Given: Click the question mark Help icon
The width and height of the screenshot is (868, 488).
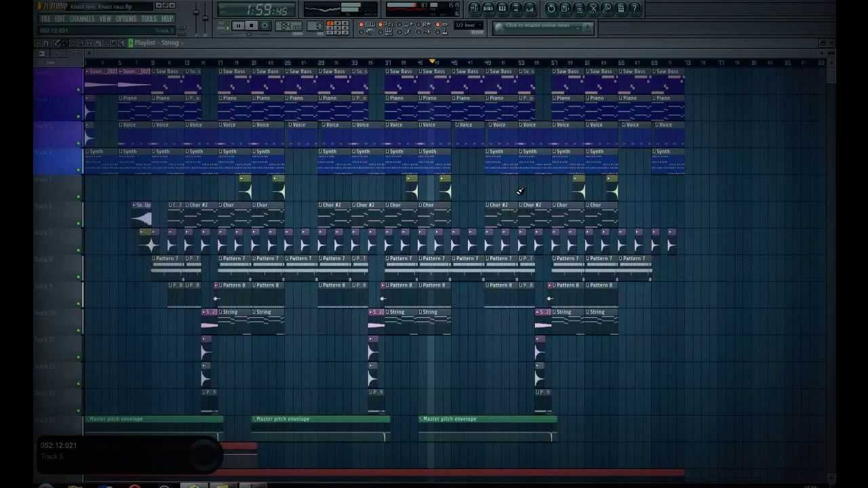Looking at the screenshot, I should click(634, 8).
